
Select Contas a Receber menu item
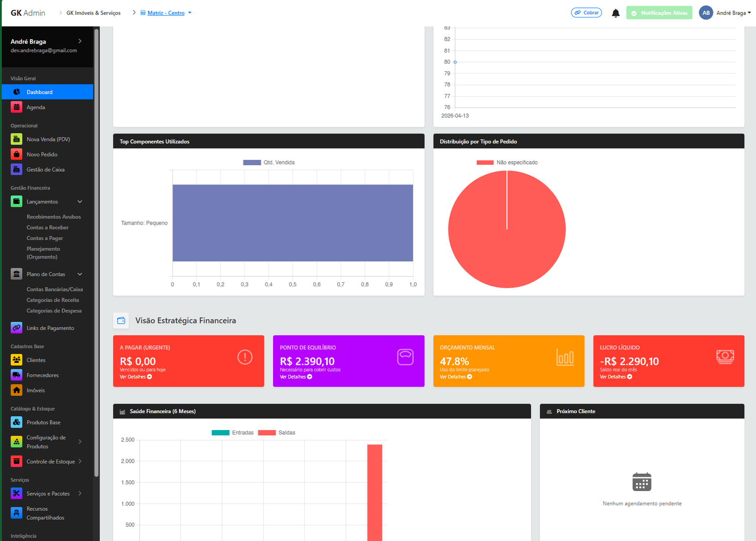click(x=47, y=227)
